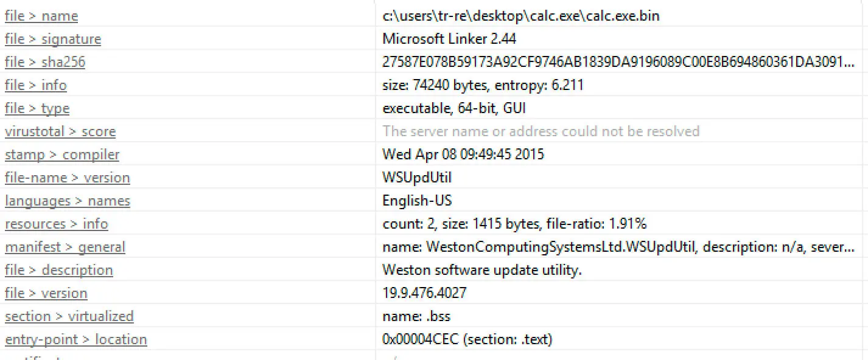Open the 'file > type' link
868x360 pixels.
(x=37, y=109)
